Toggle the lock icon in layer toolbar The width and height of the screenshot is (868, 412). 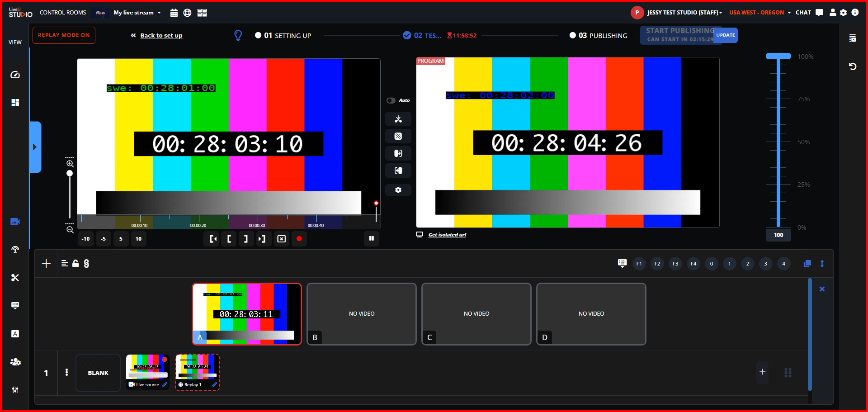click(x=75, y=263)
